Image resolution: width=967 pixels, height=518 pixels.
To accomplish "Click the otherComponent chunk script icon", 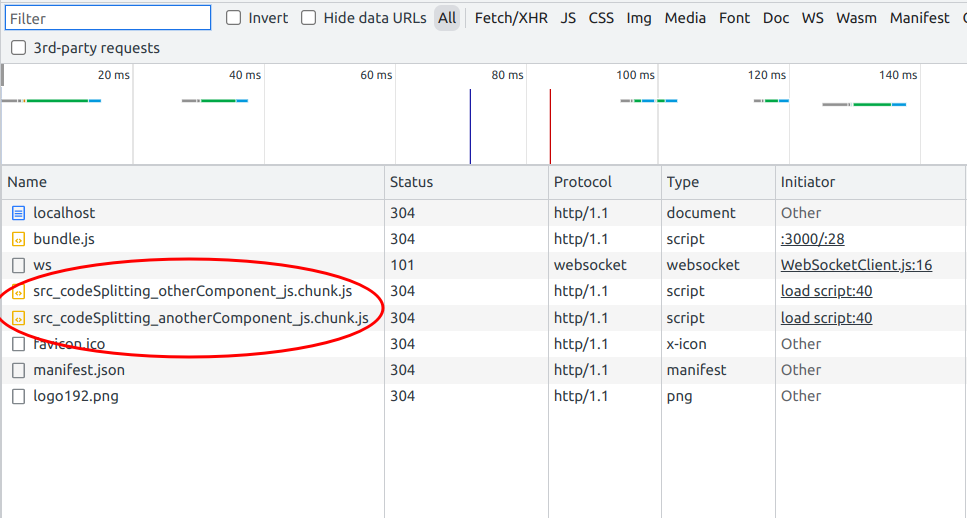I will click(x=18, y=292).
